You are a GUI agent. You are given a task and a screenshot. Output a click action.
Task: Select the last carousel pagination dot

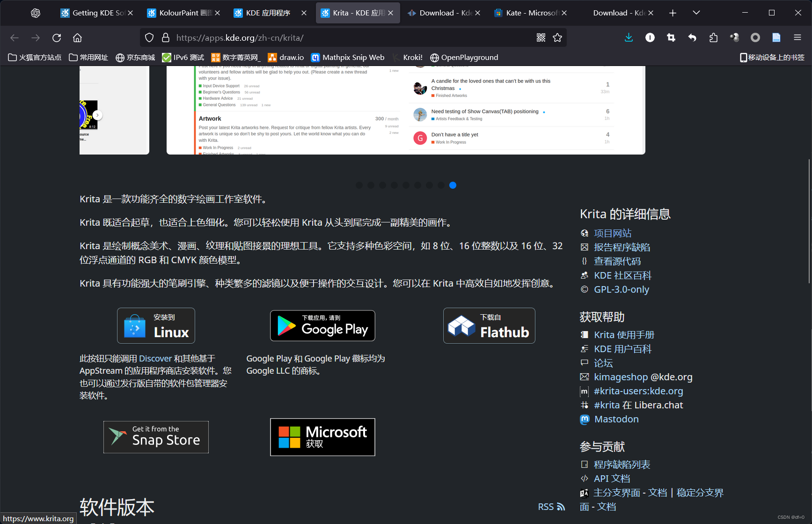(453, 185)
